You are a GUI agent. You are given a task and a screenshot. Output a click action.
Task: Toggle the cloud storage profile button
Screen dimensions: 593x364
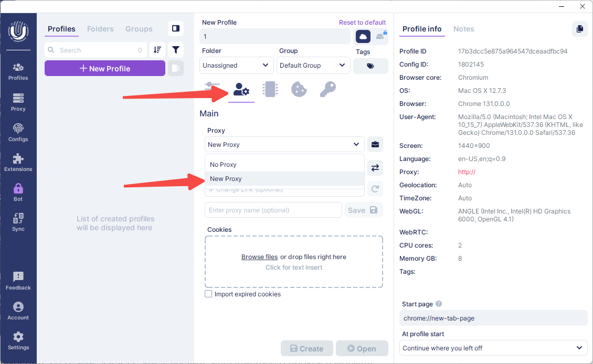click(x=363, y=36)
